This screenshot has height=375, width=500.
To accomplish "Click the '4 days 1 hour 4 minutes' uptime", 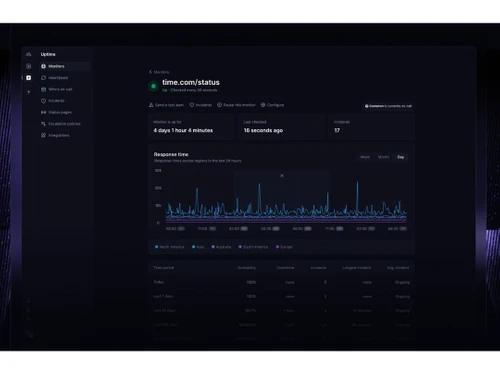I will tap(183, 130).
